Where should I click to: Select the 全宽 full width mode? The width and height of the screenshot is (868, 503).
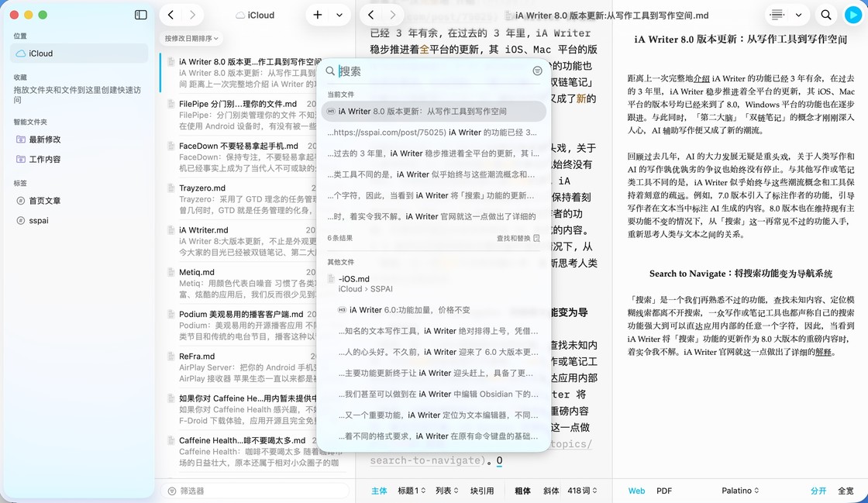(x=846, y=491)
